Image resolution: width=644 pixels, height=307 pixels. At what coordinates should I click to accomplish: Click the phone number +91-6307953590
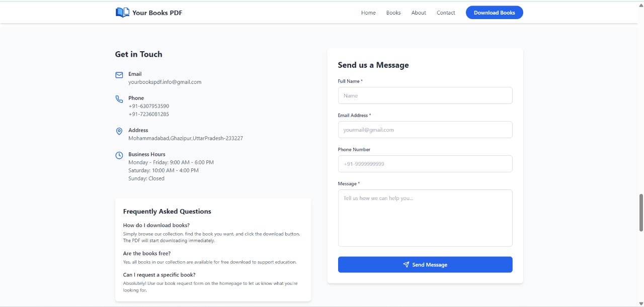tap(148, 106)
